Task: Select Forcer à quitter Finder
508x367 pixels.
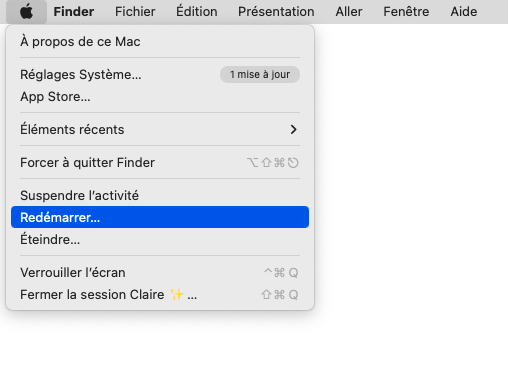Action: point(160,162)
